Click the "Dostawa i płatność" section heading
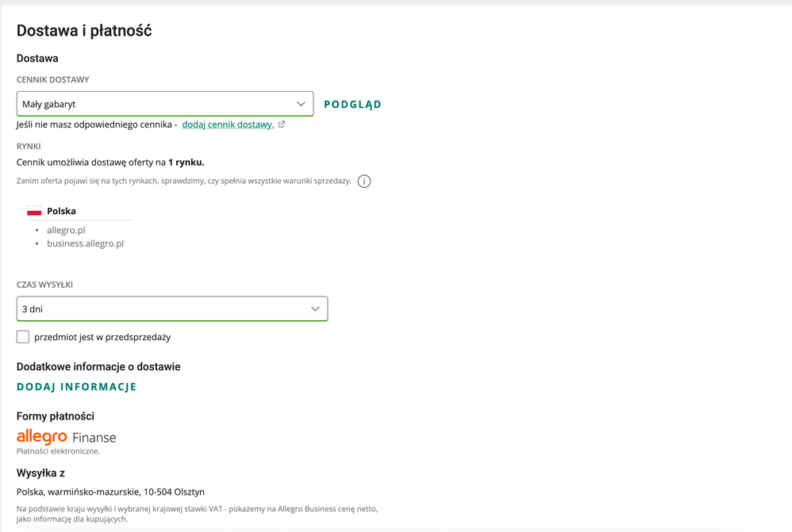The height and width of the screenshot is (532, 792). pyautogui.click(x=84, y=31)
